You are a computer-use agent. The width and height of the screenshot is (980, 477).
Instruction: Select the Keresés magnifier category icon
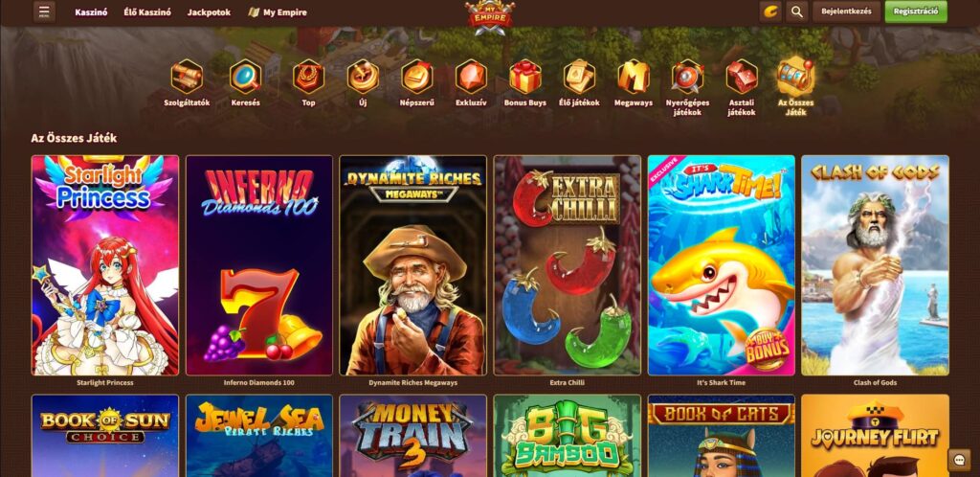[245, 77]
